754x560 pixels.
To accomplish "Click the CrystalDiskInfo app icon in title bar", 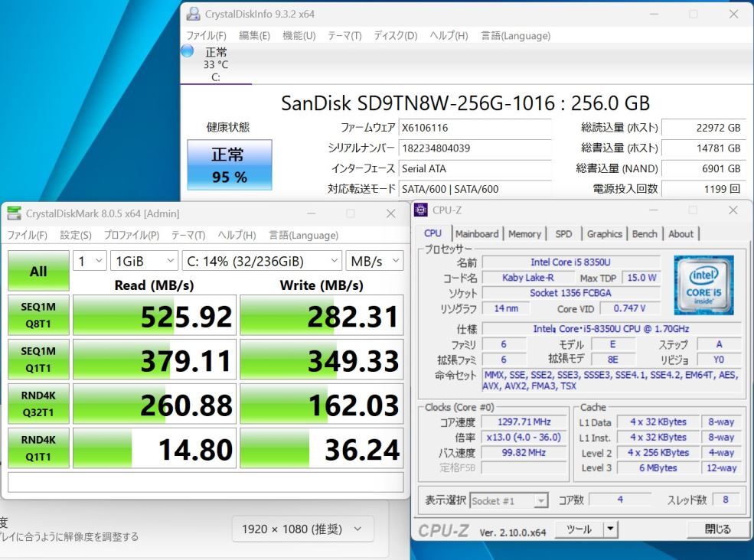I will tap(194, 14).
